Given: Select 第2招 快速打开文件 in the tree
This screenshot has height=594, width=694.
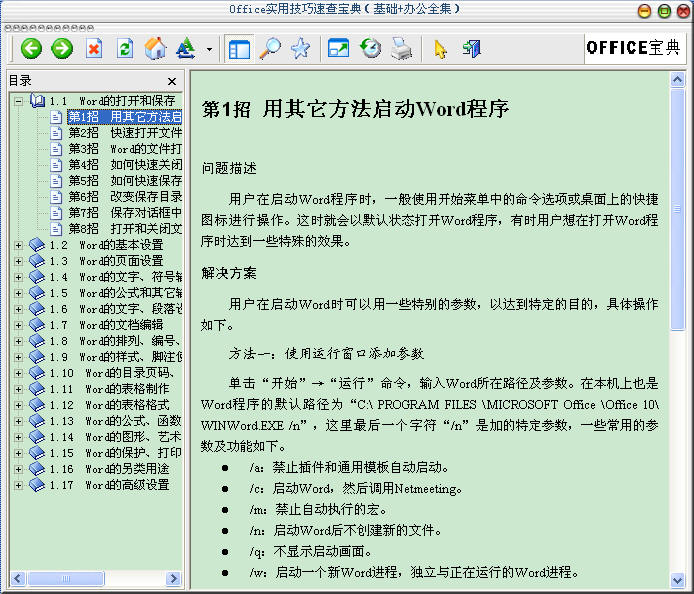Looking at the screenshot, I should point(124,133).
